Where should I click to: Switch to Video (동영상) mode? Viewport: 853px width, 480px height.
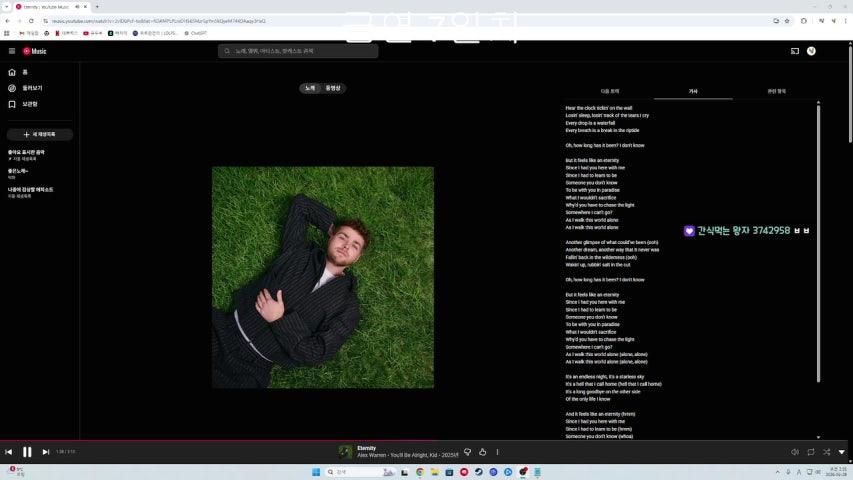click(333, 88)
